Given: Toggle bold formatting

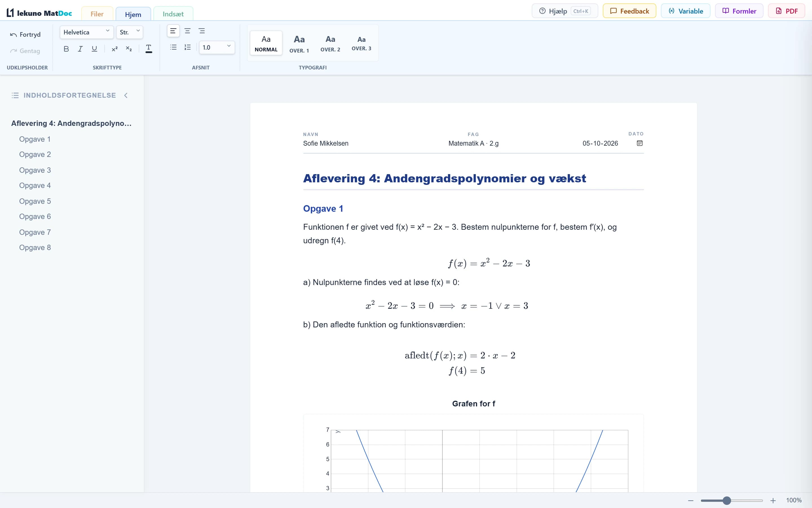Looking at the screenshot, I should pyautogui.click(x=66, y=49).
